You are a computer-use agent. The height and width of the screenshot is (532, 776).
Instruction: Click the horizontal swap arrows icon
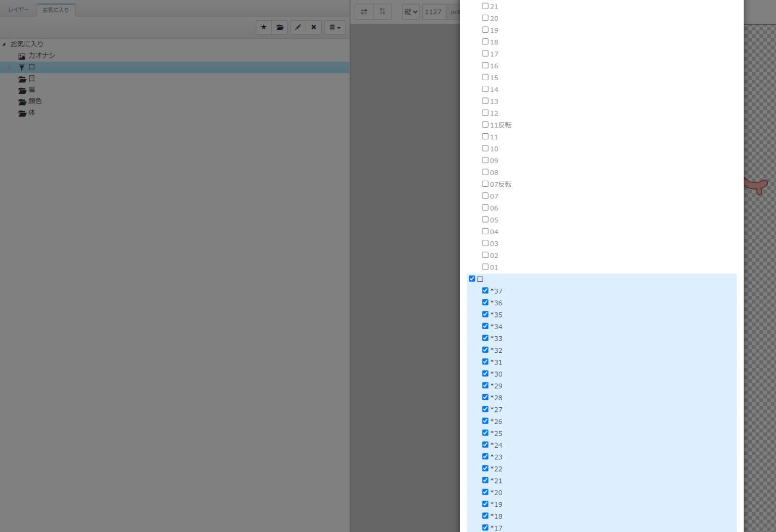(364, 12)
